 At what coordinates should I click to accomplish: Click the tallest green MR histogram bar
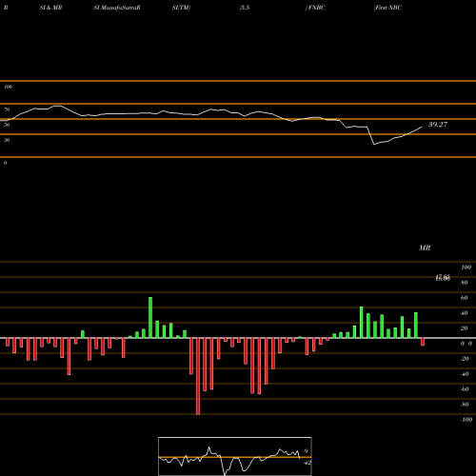click(150, 317)
